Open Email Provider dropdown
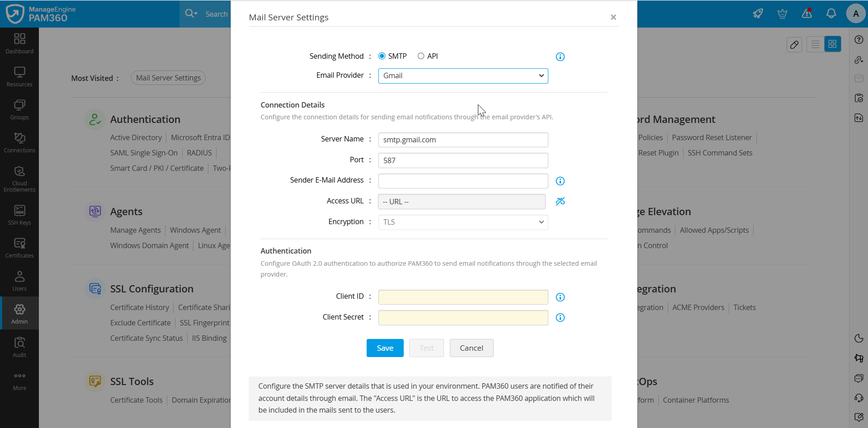 (x=463, y=76)
